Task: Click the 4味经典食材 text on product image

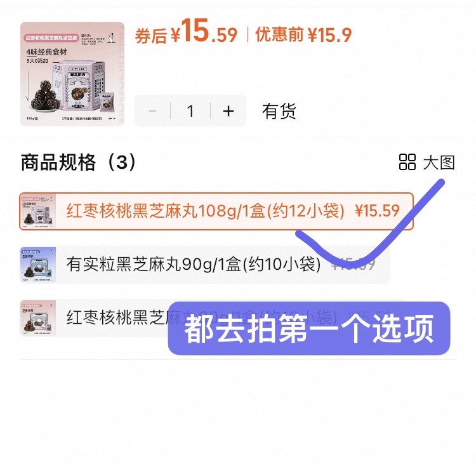Action: pos(46,52)
